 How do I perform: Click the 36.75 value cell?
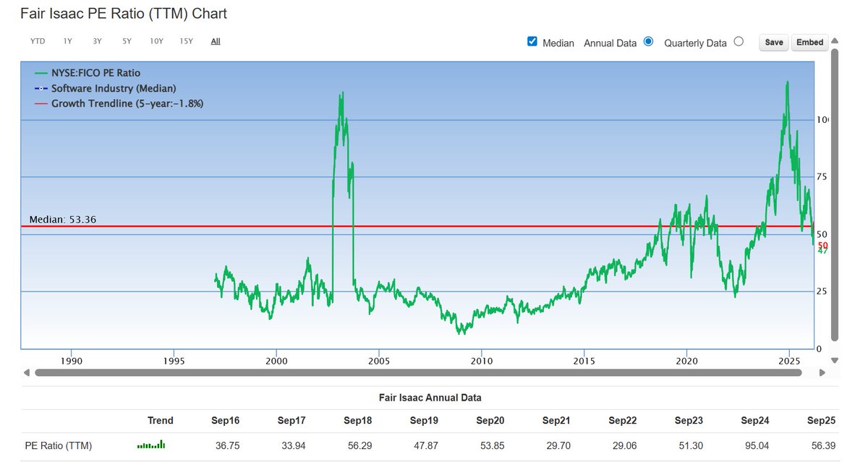pos(227,445)
